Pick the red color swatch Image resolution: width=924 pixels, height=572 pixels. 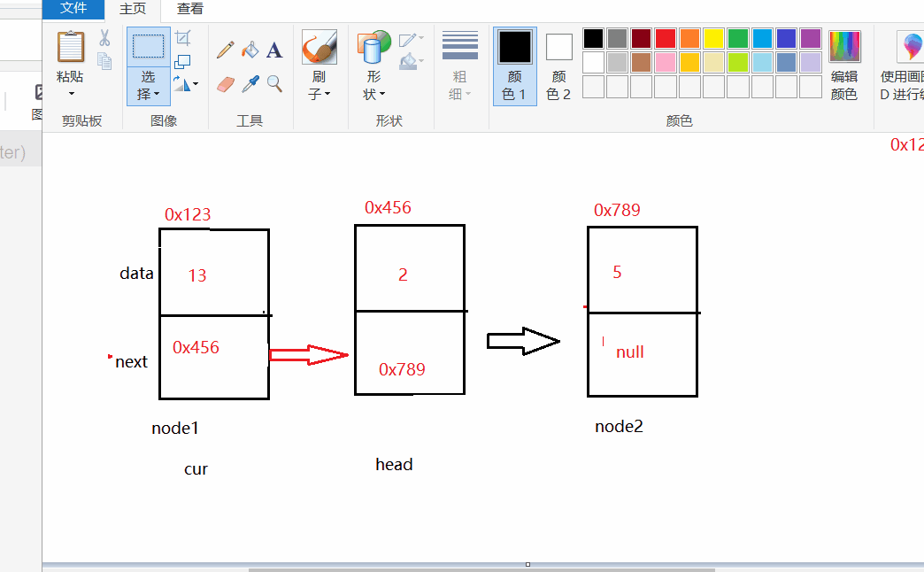click(666, 38)
